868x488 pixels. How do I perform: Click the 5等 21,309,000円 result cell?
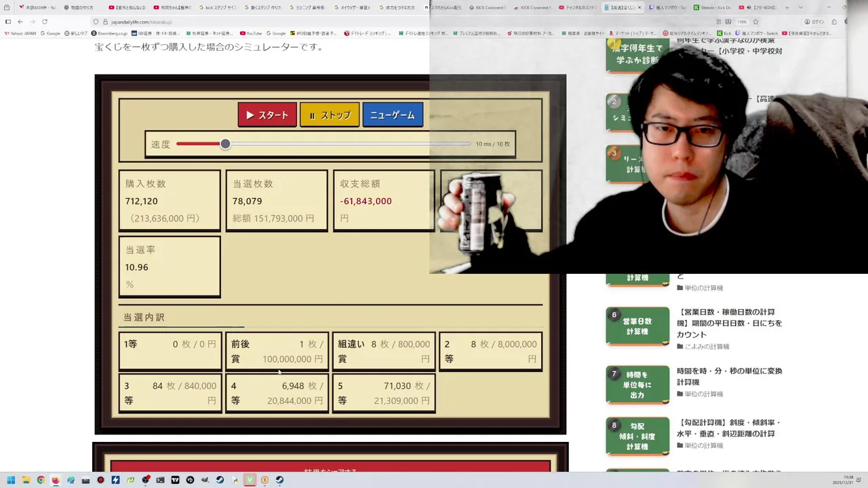pos(384,393)
